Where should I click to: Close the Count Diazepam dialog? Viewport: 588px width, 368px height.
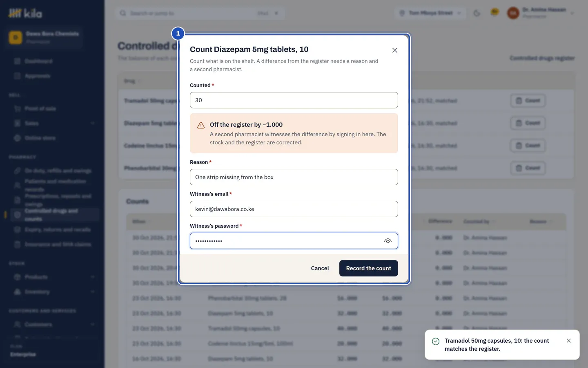[x=394, y=50]
